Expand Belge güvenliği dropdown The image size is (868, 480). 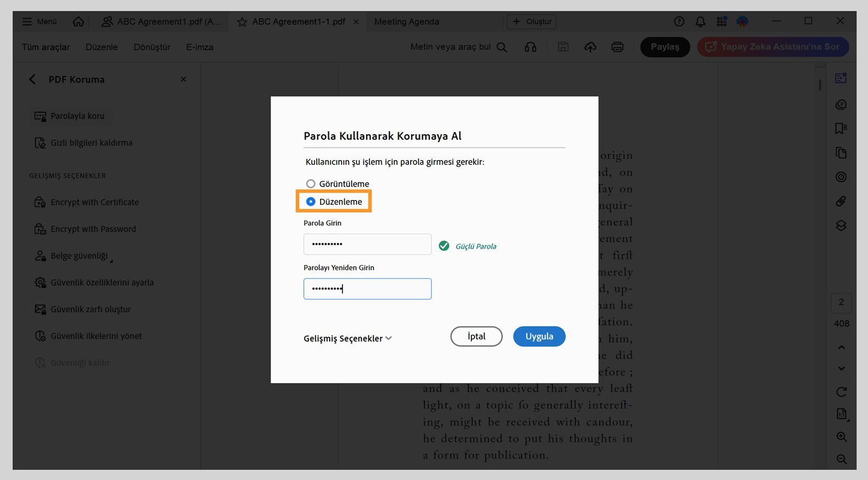tap(74, 256)
